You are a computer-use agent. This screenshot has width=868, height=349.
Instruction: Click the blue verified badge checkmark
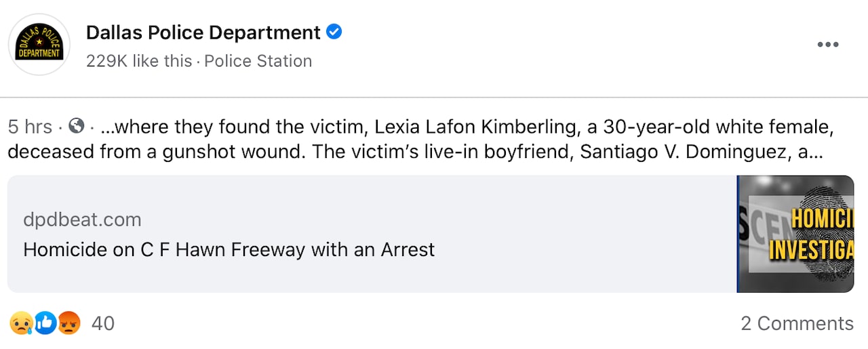334,32
